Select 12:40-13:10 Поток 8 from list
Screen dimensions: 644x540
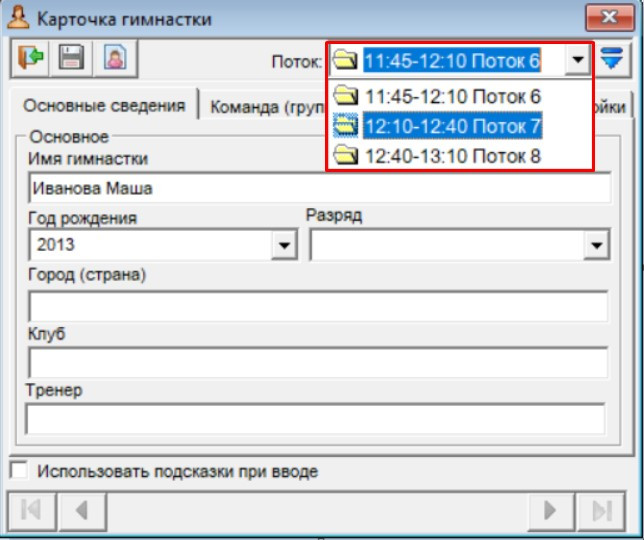452,154
